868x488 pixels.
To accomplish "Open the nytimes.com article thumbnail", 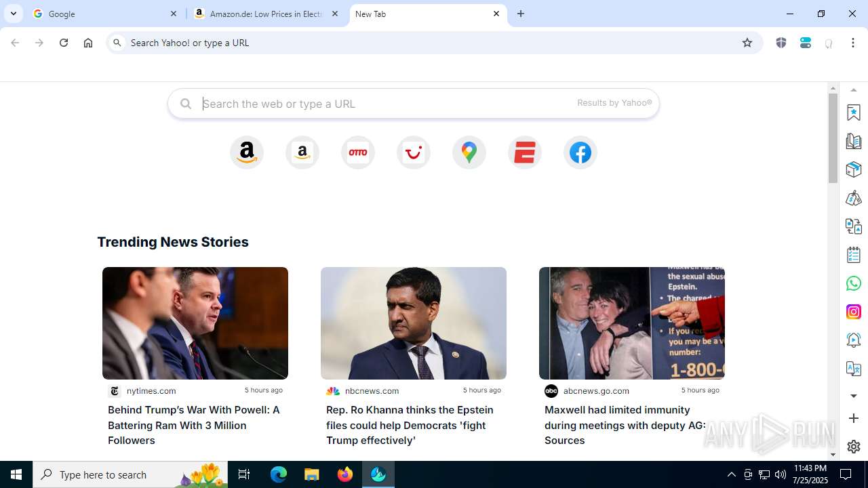I will 195,323.
